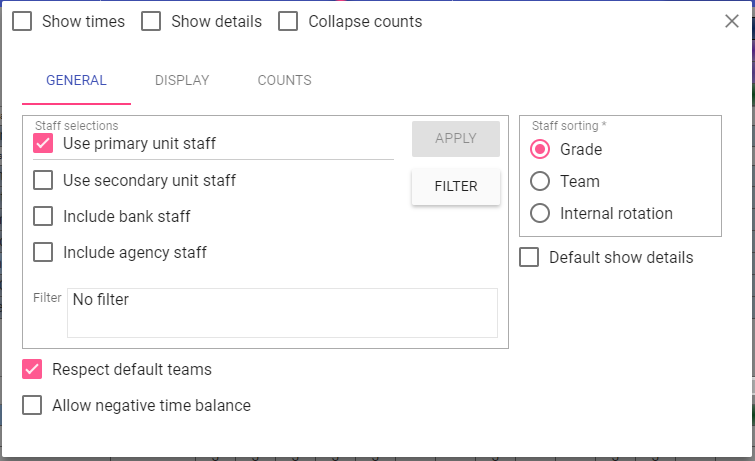This screenshot has height=461, width=755.
Task: Uncheck Use primary unit staff
Action: coord(44,143)
